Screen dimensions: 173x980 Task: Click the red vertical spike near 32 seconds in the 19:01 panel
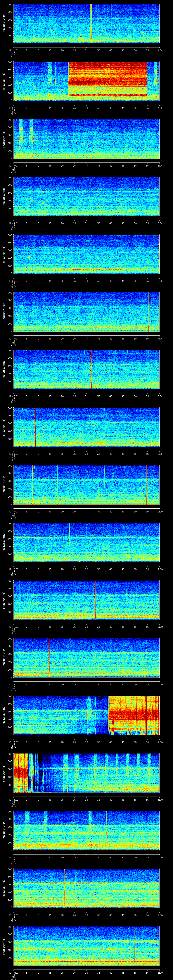pos(91,24)
